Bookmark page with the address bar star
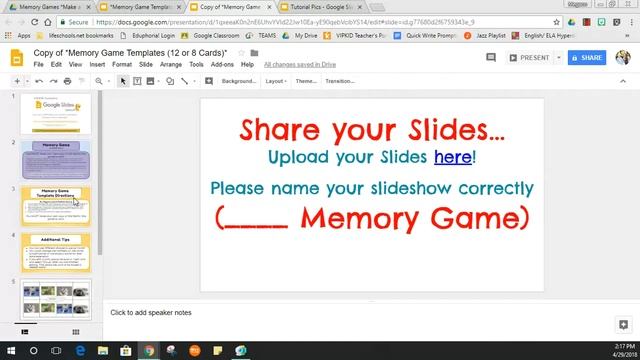This screenshot has width=640, height=360. [x=556, y=22]
